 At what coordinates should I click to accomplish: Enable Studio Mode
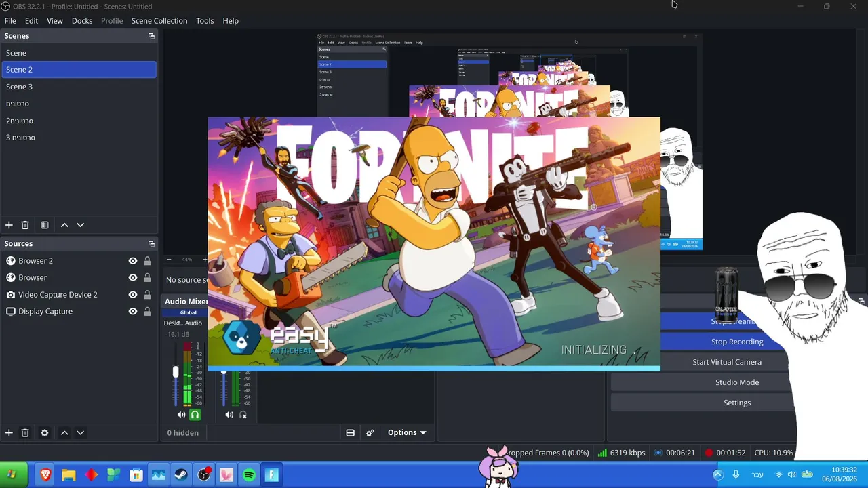coord(737,382)
